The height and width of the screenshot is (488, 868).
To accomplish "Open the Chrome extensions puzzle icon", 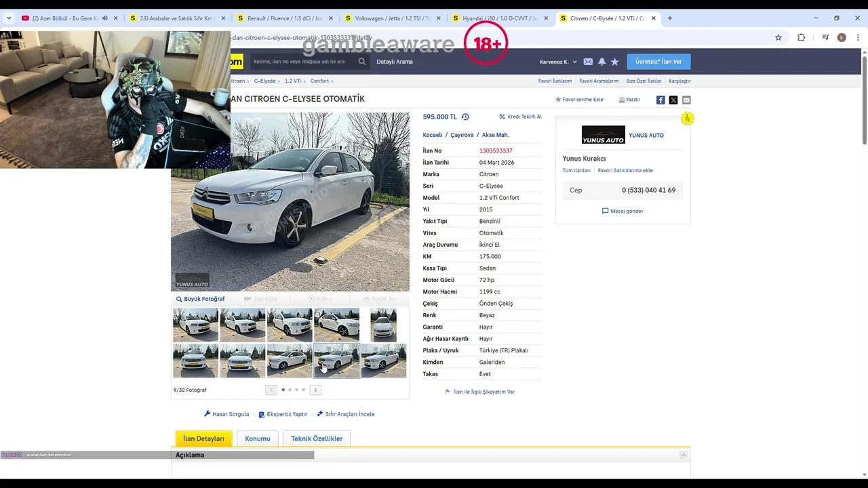I will point(801,37).
